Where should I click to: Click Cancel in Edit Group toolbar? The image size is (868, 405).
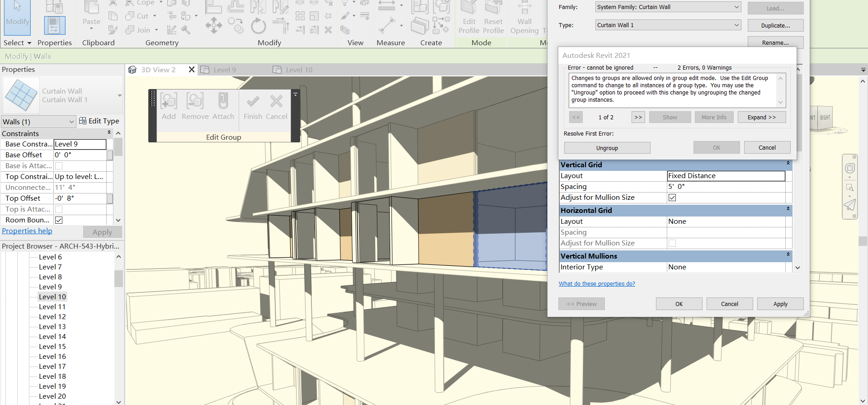[276, 107]
